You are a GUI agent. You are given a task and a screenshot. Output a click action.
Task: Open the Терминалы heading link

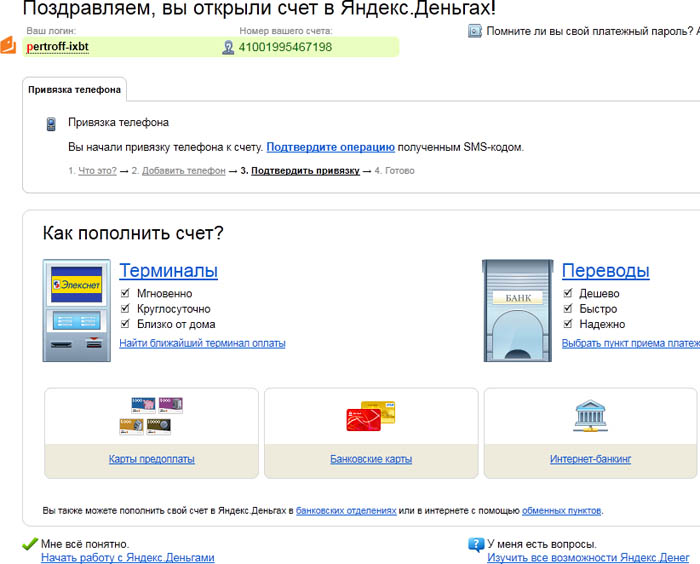pyautogui.click(x=168, y=271)
